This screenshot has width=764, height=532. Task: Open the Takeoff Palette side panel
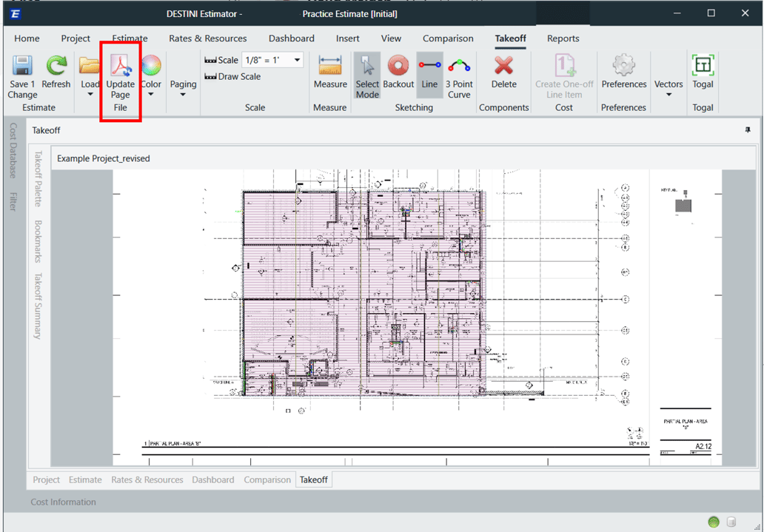[x=38, y=178]
